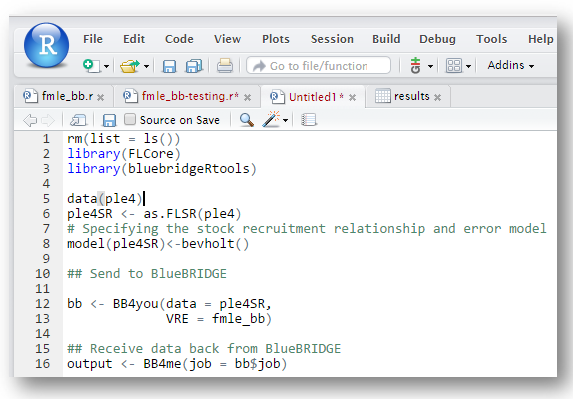Click the workspace panes grid icon
Screen dimensions: 573x399
454,66
